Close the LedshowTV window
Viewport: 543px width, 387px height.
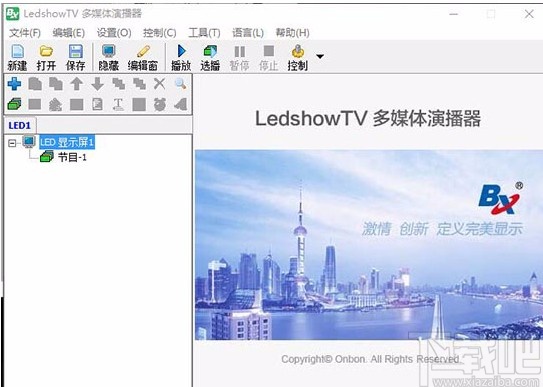pos(529,14)
